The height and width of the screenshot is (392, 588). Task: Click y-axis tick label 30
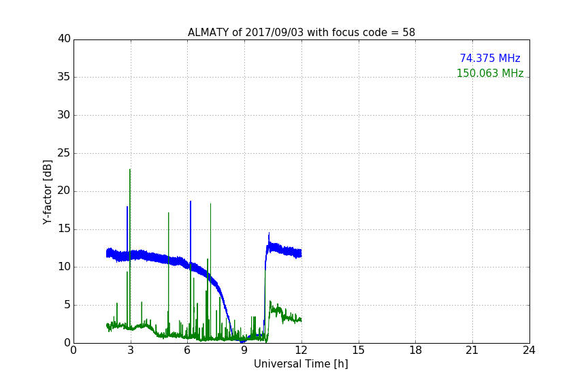[64, 115]
